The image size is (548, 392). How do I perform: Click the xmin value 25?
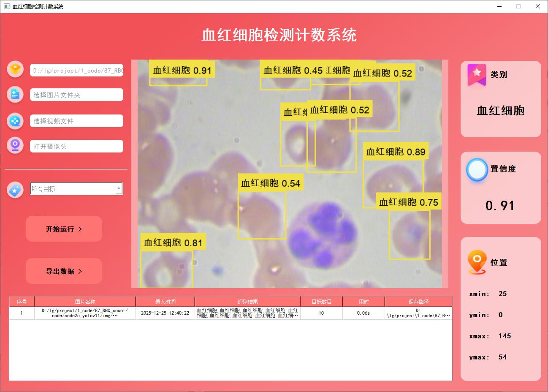[x=502, y=294]
